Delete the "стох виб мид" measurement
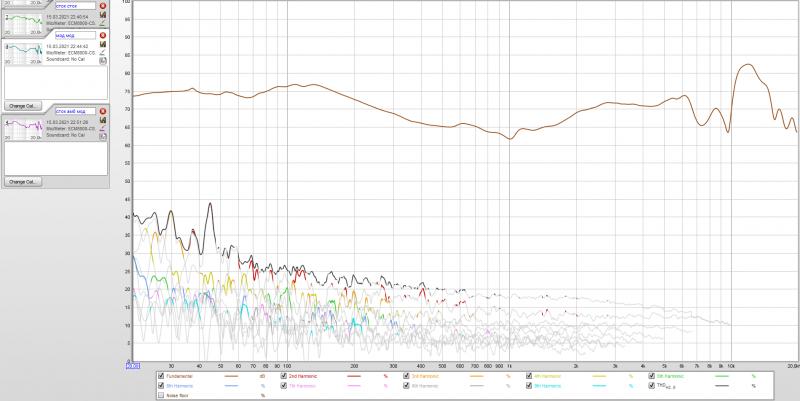The image size is (800, 401). [x=102, y=111]
